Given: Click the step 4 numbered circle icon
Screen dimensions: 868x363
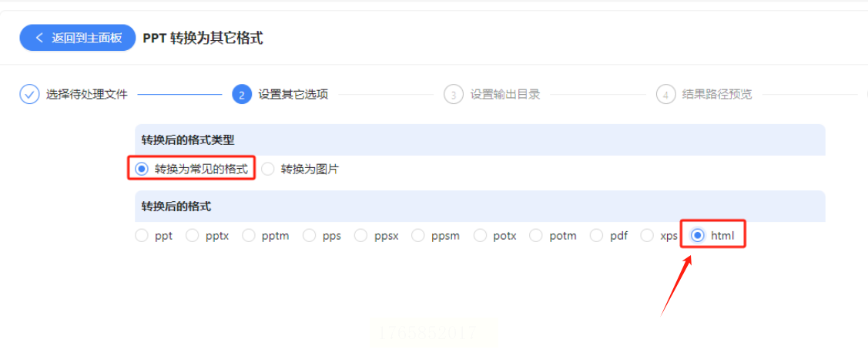Looking at the screenshot, I should (x=665, y=94).
